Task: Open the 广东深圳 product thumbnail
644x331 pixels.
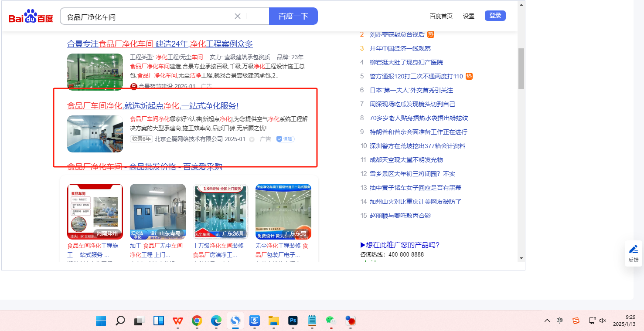Action: [221, 211]
